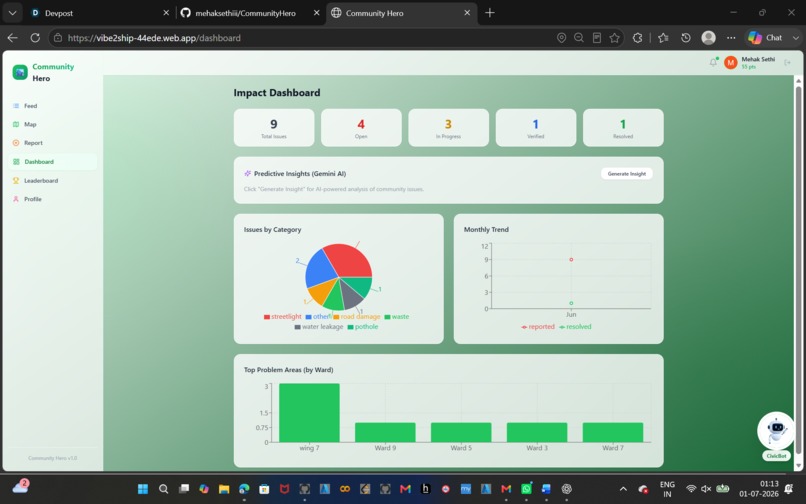Refresh the current page
The height and width of the screenshot is (504, 806).
35,38
